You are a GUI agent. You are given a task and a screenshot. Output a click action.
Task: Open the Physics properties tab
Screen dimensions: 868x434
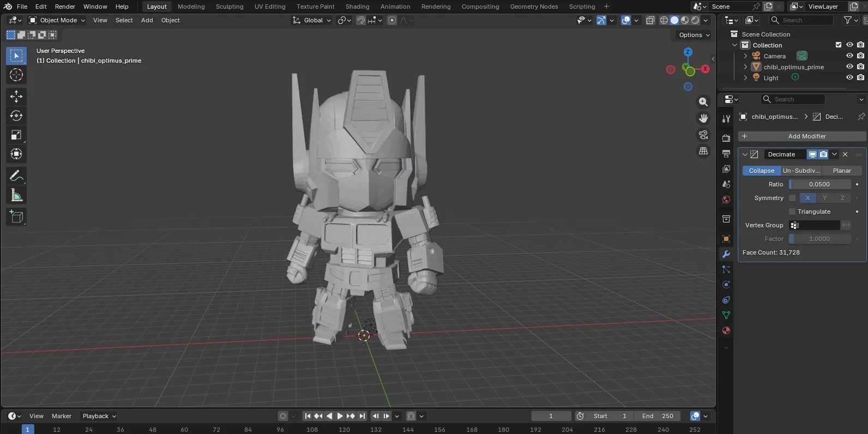coord(726,285)
